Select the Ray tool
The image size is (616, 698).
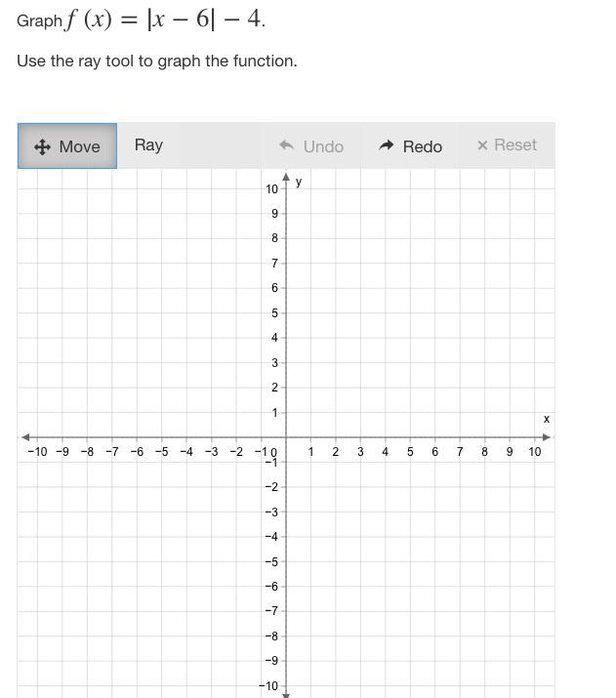click(x=148, y=145)
